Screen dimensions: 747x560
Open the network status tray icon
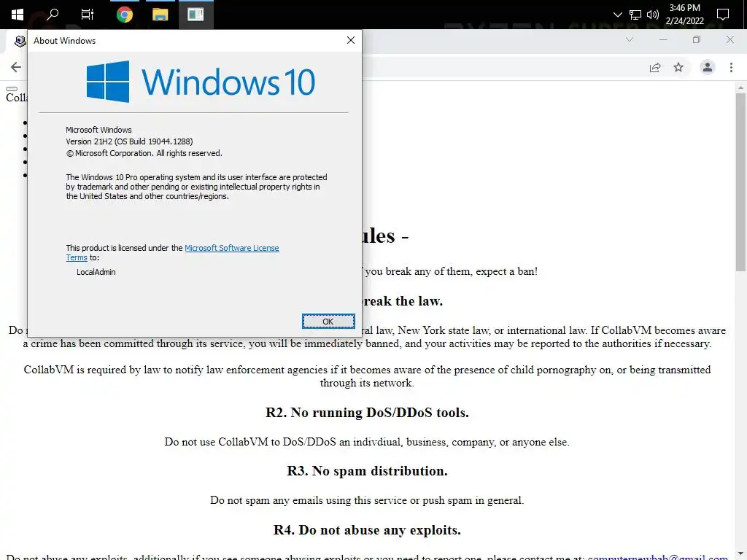click(635, 15)
